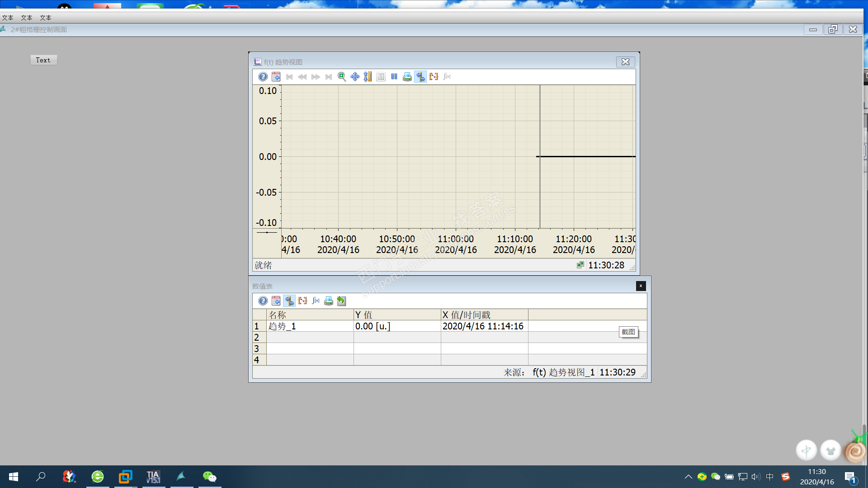Open trend view help icon
Screen dimensions: 868x488
pos(263,77)
